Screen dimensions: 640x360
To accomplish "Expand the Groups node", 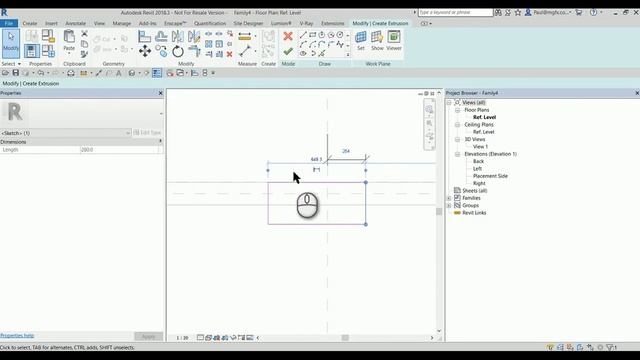I will pyautogui.click(x=449, y=205).
